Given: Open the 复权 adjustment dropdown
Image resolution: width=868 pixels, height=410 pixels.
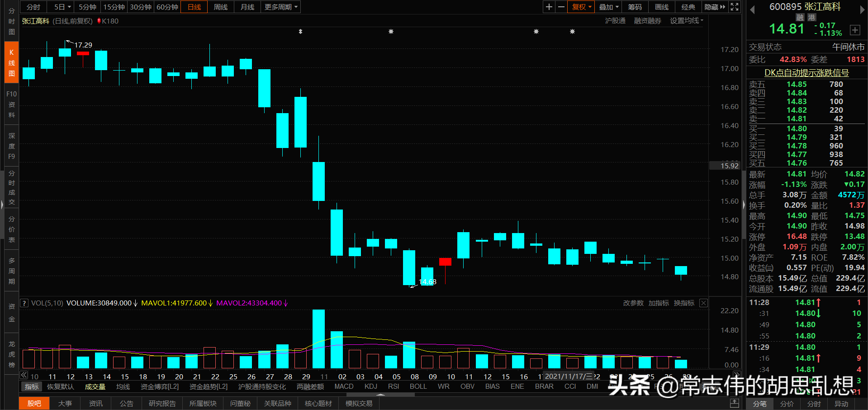Looking at the screenshot, I should (x=580, y=7).
